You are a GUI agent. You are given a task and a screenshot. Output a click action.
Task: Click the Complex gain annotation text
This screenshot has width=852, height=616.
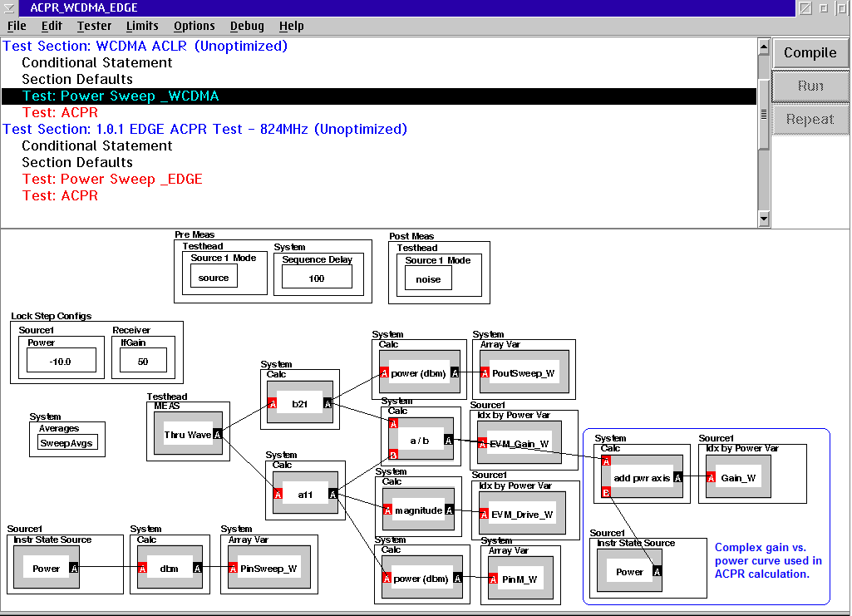click(768, 560)
